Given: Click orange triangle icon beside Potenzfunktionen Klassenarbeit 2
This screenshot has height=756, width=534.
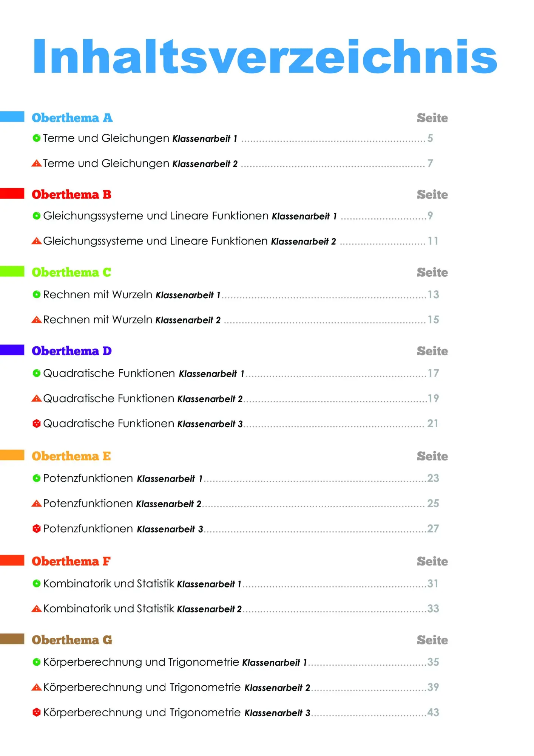Looking at the screenshot, I should pyautogui.click(x=36, y=503).
